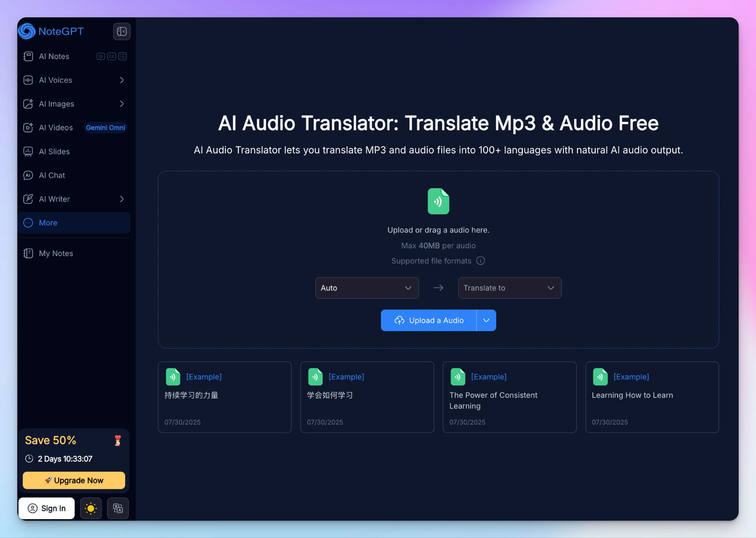Click the AI Videos icon
756x538 pixels.
click(x=28, y=128)
